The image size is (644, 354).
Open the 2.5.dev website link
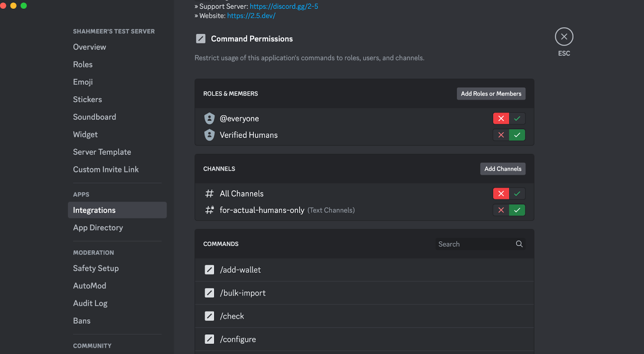[x=251, y=16]
